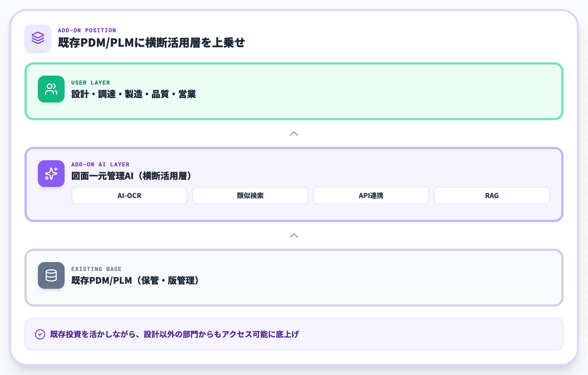Select the ADD-ON POSITION label
This screenshot has height=375, width=588.
[x=87, y=30]
